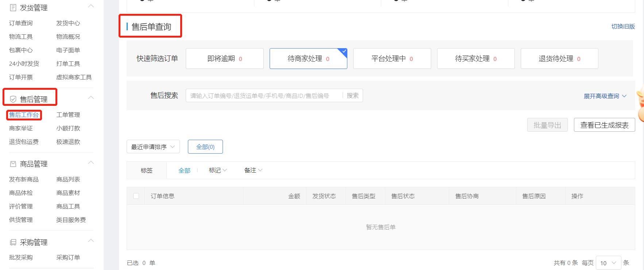Open 退货包运费 in sidebar

[x=24, y=142]
